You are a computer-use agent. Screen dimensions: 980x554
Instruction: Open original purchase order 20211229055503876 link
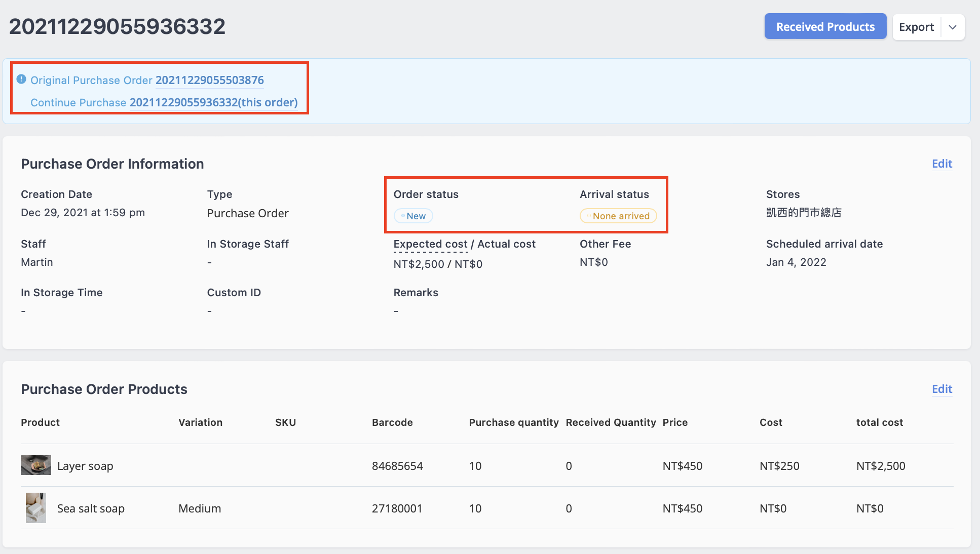point(210,80)
